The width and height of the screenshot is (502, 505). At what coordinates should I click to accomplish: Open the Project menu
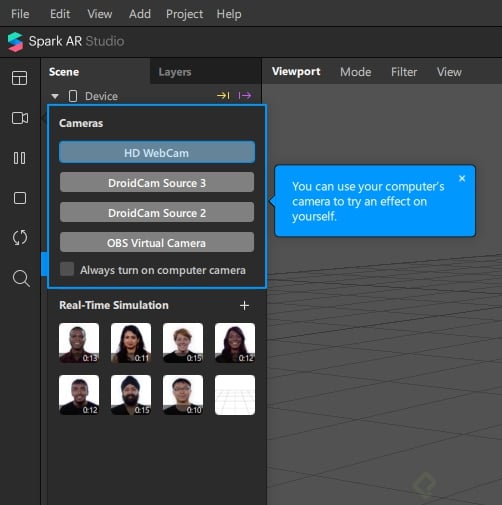point(184,14)
